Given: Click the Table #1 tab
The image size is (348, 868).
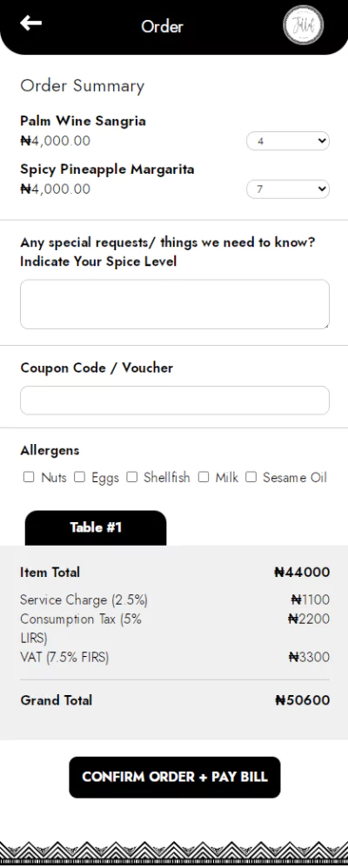Looking at the screenshot, I should click(x=96, y=527).
